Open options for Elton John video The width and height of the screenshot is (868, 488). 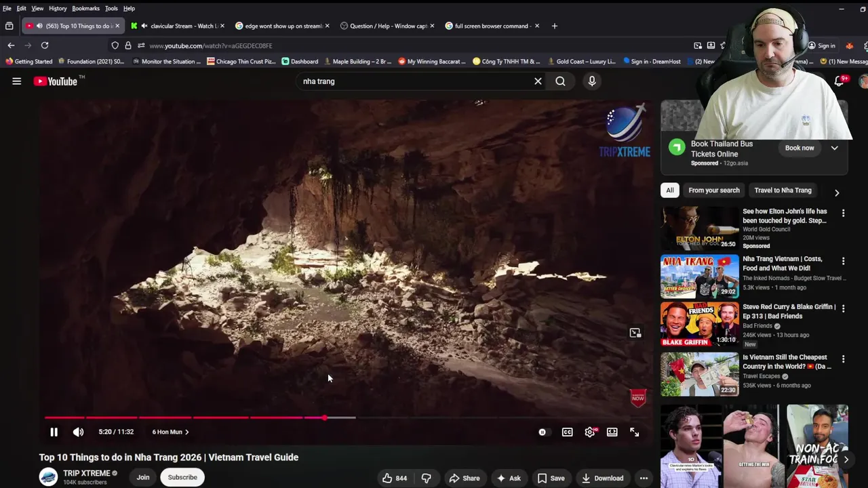coord(843,213)
